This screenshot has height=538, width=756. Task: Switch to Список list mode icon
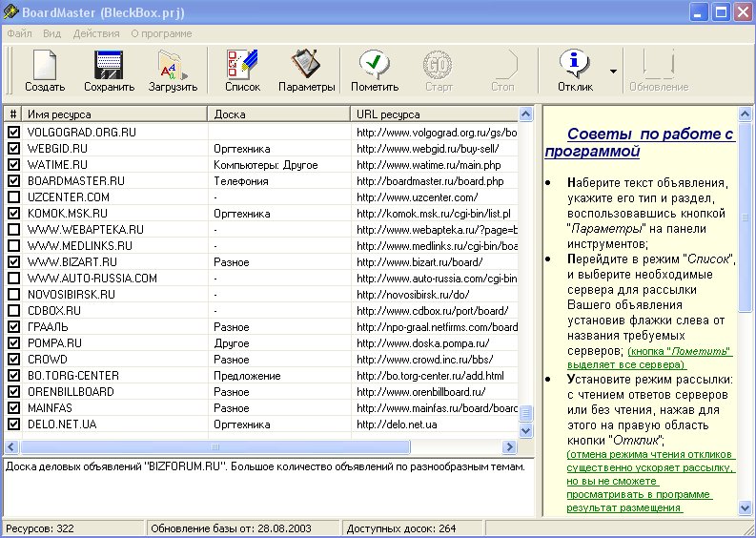(242, 64)
